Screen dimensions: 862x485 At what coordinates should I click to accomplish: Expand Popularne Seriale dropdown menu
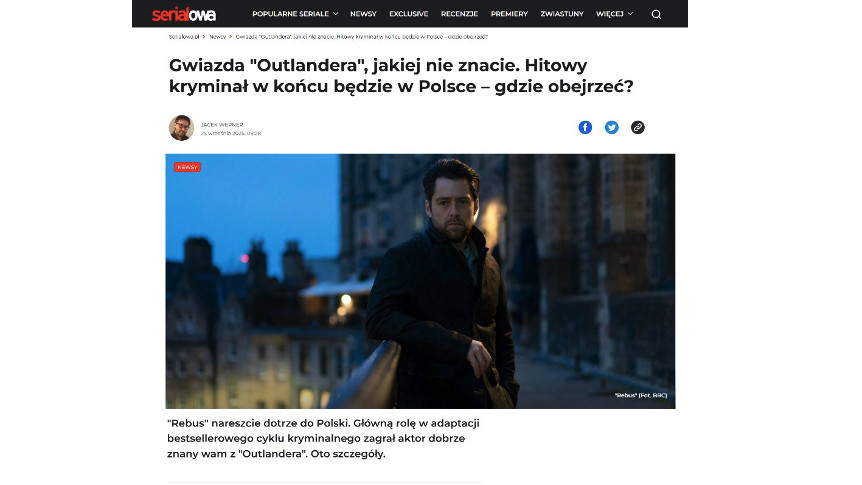click(x=295, y=14)
